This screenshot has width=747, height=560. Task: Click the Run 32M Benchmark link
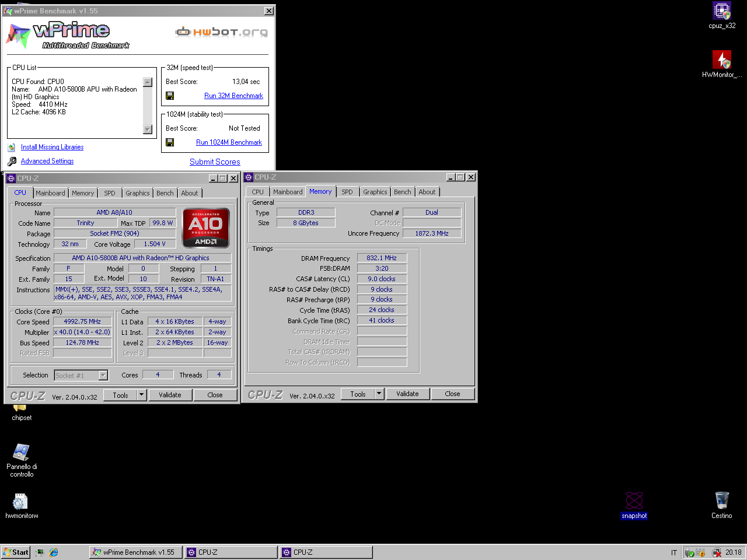click(x=233, y=96)
